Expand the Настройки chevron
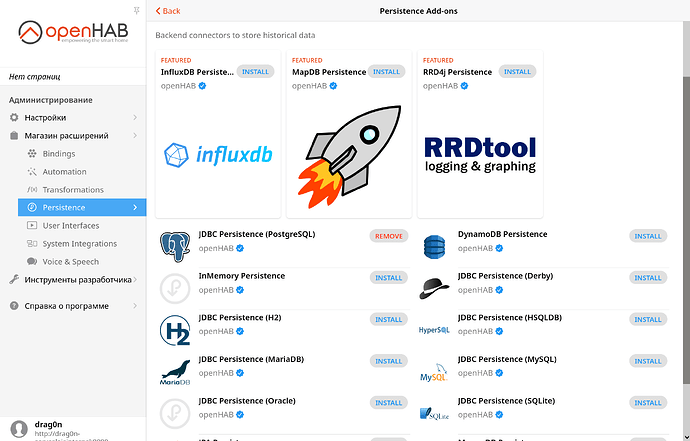Image resolution: width=690 pixels, height=441 pixels. coord(135,118)
